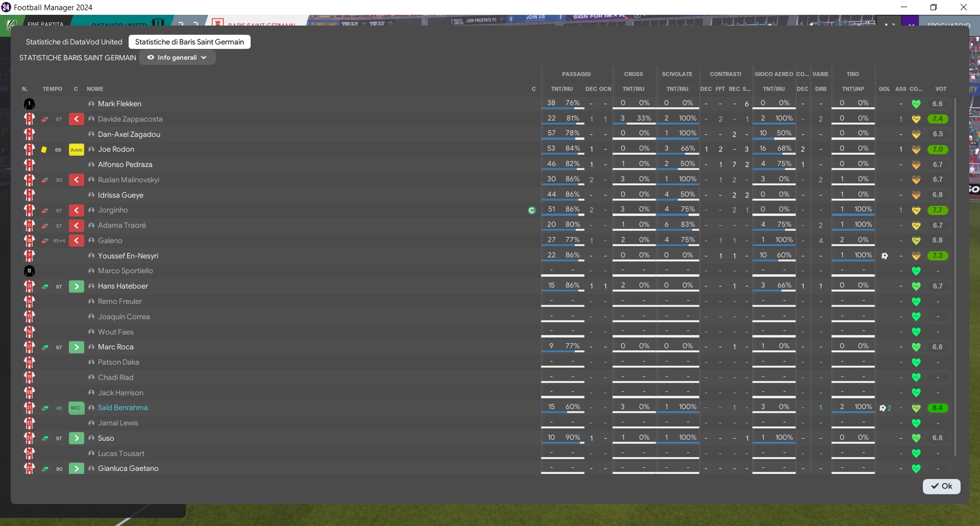
Task: Click the PASSAGGI column group header
Action: click(576, 74)
